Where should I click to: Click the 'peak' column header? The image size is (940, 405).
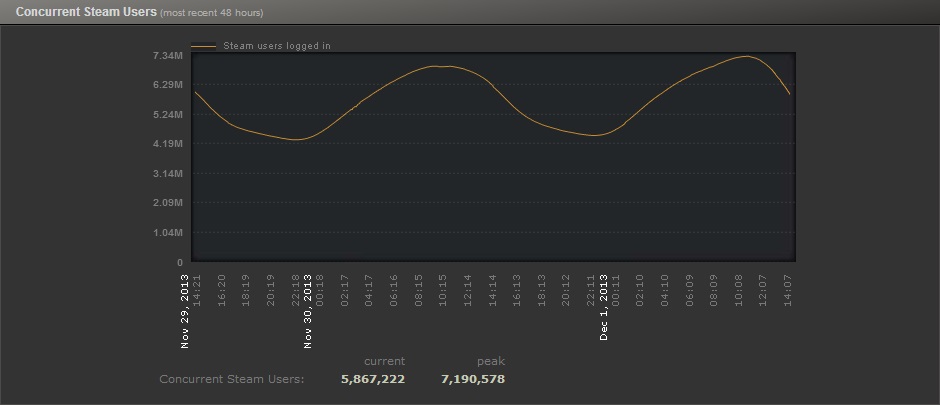(x=491, y=361)
